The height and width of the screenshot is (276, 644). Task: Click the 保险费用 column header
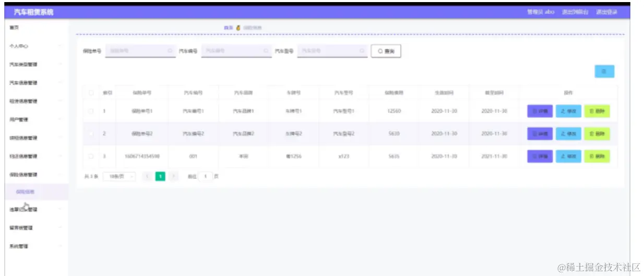pos(394,93)
